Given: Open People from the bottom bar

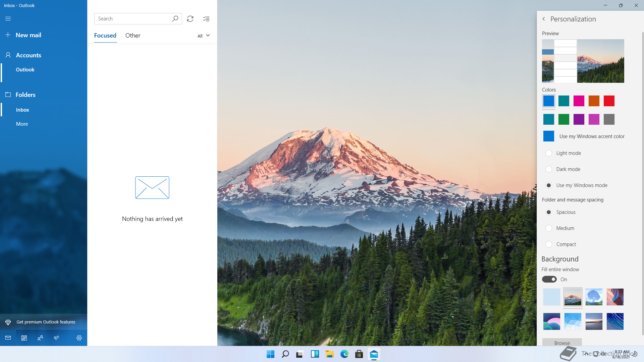Looking at the screenshot, I should (x=40, y=338).
